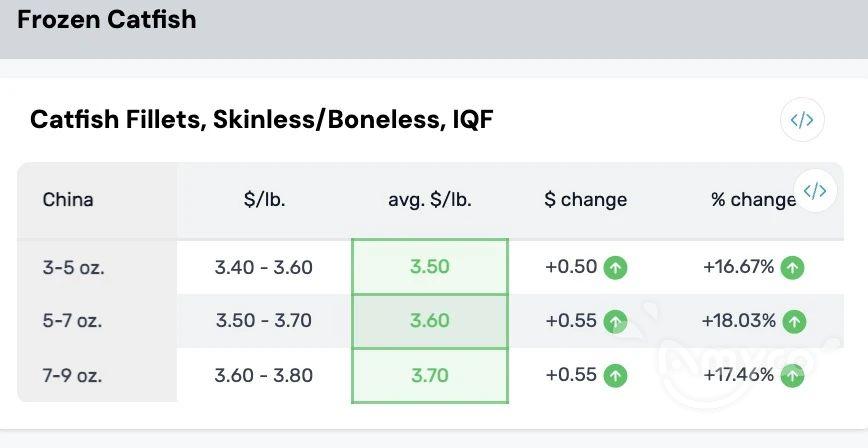Select the 7-9 oz. row label
Image resolution: width=868 pixels, height=448 pixels.
[x=72, y=376]
